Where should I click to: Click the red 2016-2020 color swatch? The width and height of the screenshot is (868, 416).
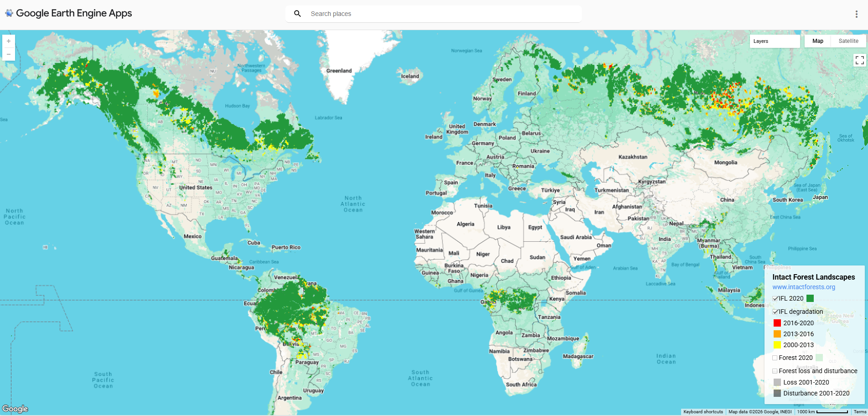777,323
